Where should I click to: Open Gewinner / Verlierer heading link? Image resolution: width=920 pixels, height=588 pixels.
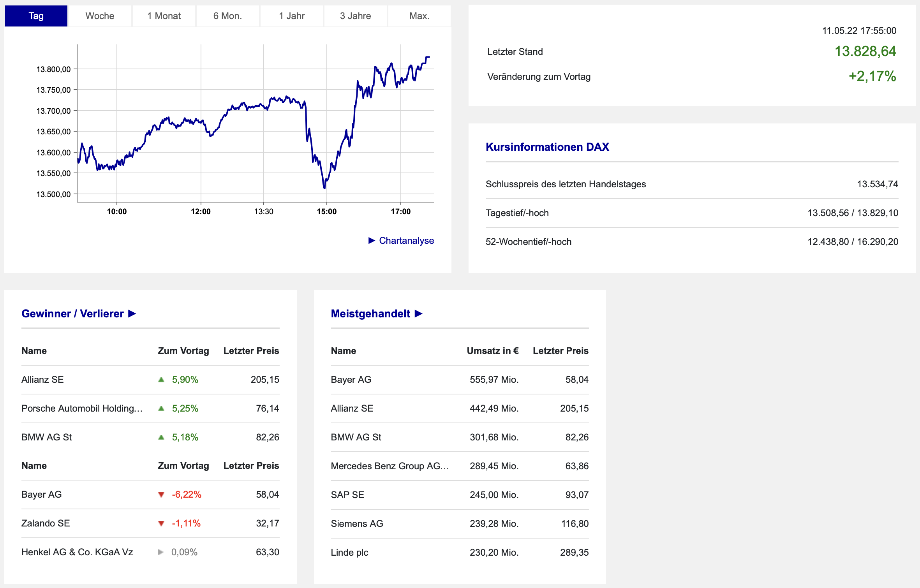72,313
